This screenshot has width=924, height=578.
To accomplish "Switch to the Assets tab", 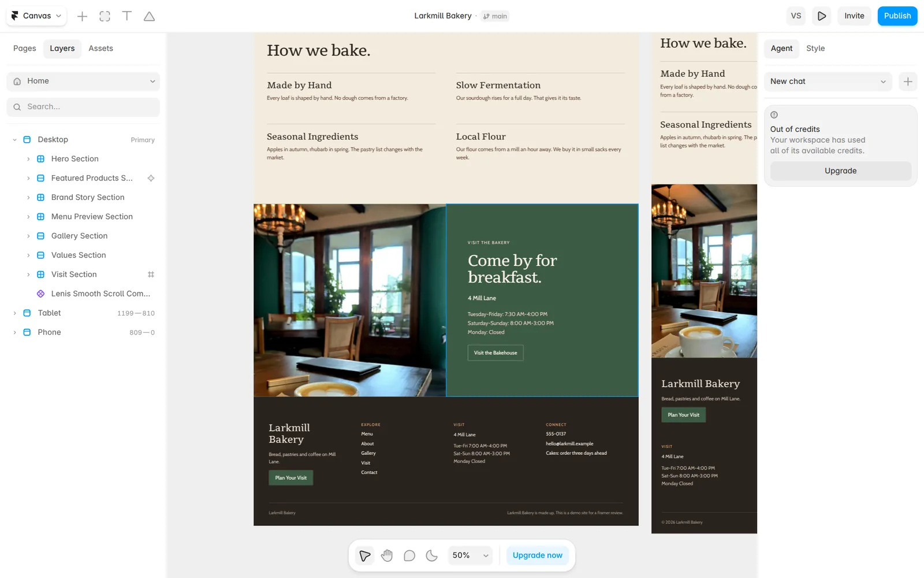I will click(x=100, y=49).
